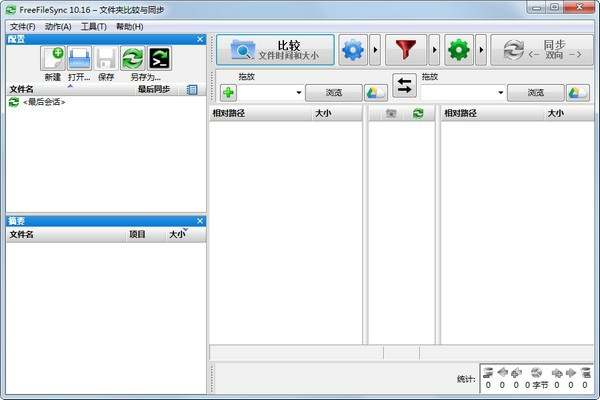This screenshot has height=400, width=600.
Task: Open the 工具(T) menu
Action: coord(94,25)
